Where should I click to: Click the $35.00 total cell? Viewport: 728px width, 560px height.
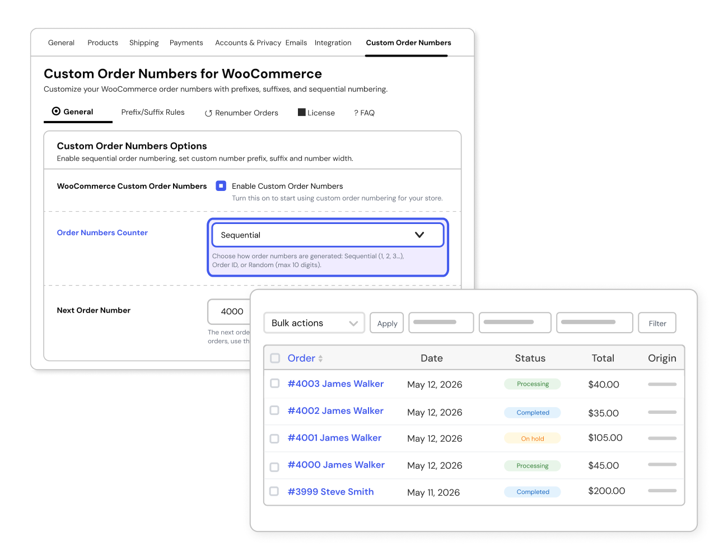604,413
